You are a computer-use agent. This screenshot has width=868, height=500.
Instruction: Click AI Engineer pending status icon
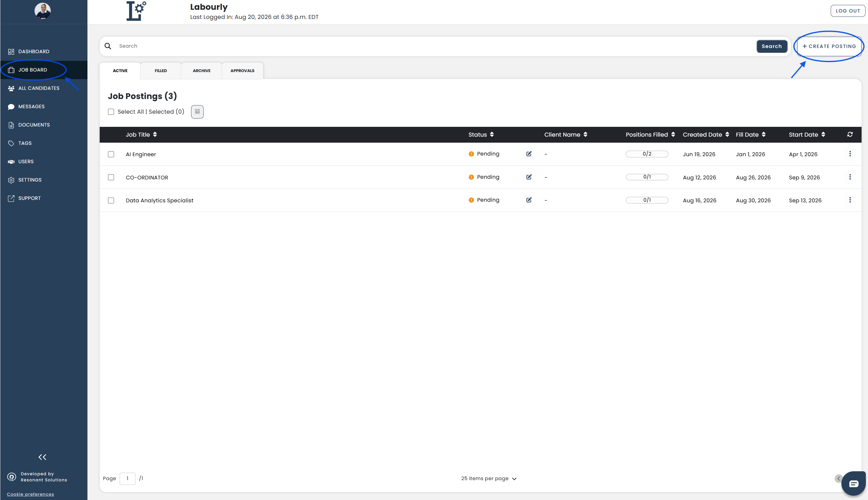(x=471, y=154)
